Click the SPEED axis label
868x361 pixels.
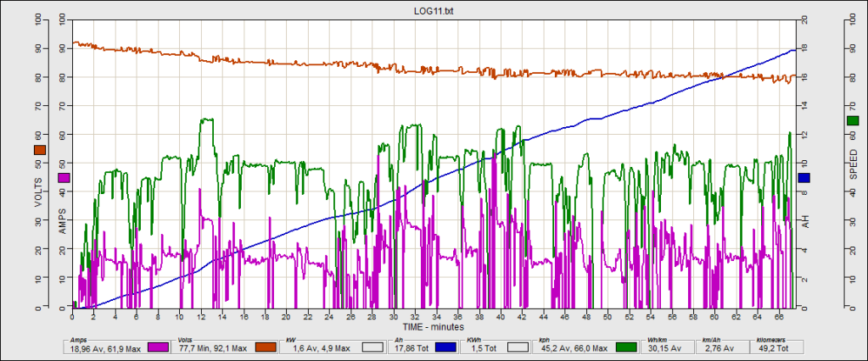point(853,164)
